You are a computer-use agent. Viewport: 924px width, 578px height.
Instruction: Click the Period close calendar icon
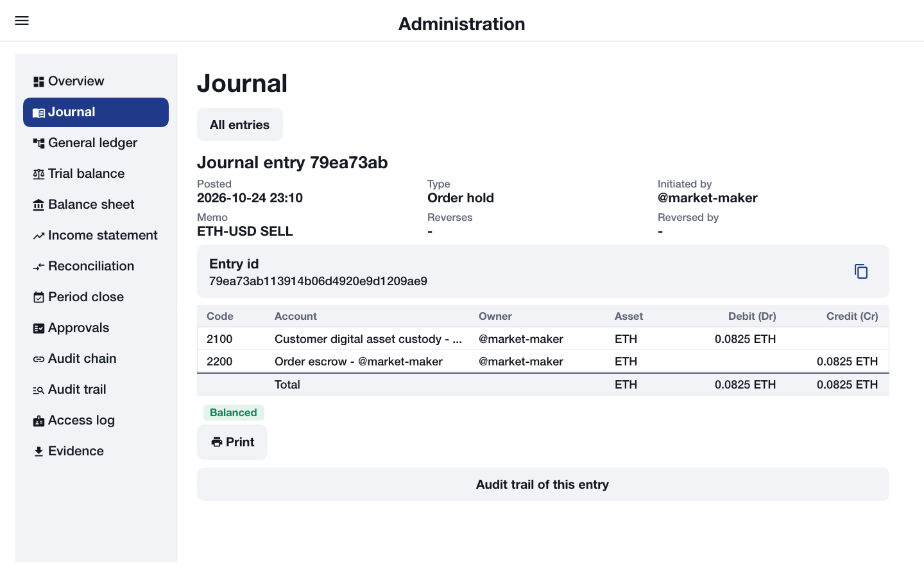(x=38, y=297)
